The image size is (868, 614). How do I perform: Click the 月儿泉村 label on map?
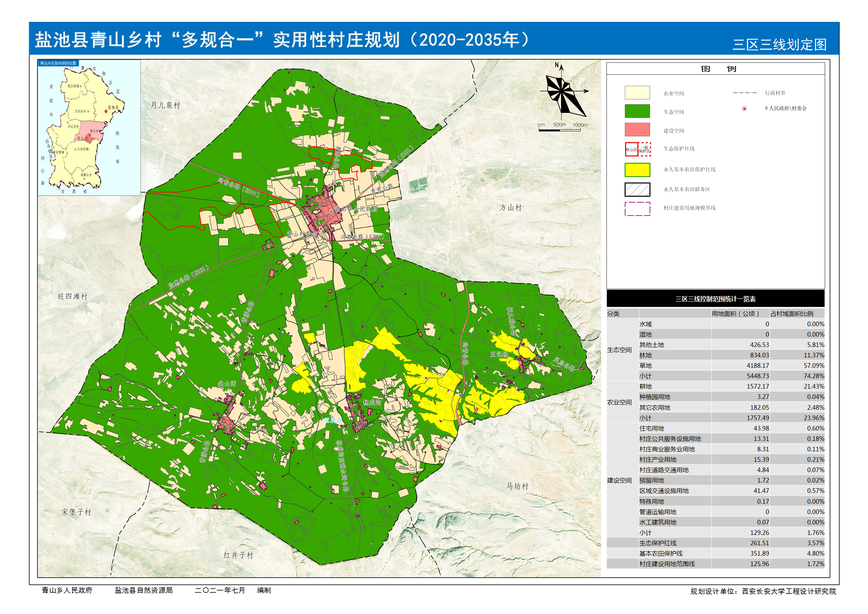pyautogui.click(x=165, y=106)
